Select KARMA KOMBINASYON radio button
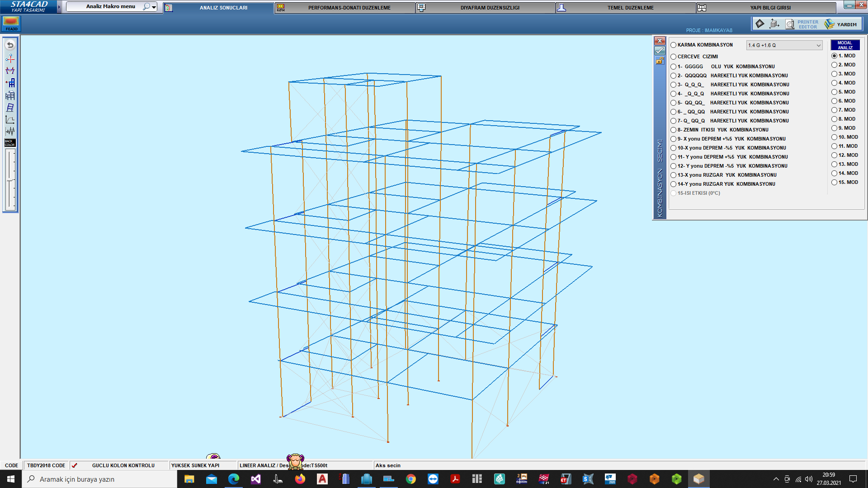Viewport: 868px width, 488px height. 674,45
